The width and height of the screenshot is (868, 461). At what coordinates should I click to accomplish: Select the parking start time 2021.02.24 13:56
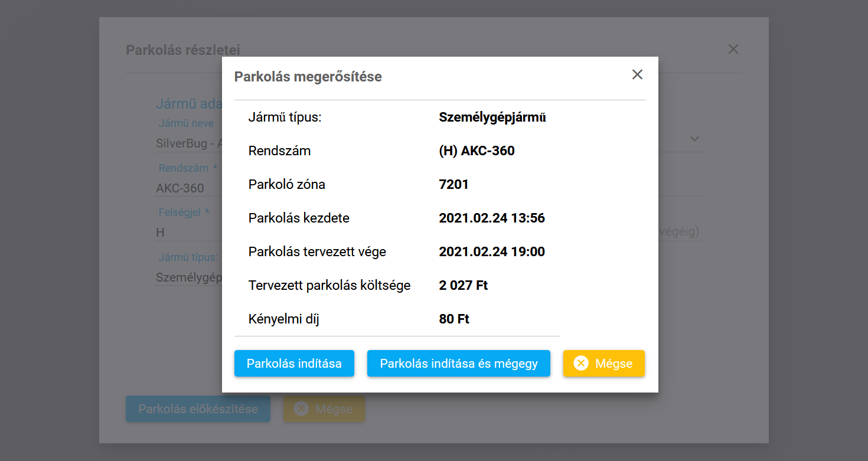point(491,218)
